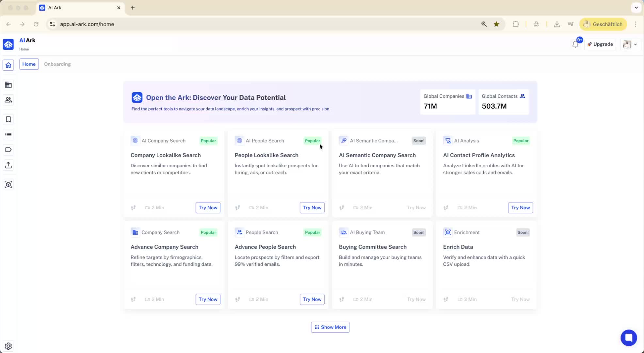
Task: Try Now on Advance People Search
Action: tap(312, 299)
